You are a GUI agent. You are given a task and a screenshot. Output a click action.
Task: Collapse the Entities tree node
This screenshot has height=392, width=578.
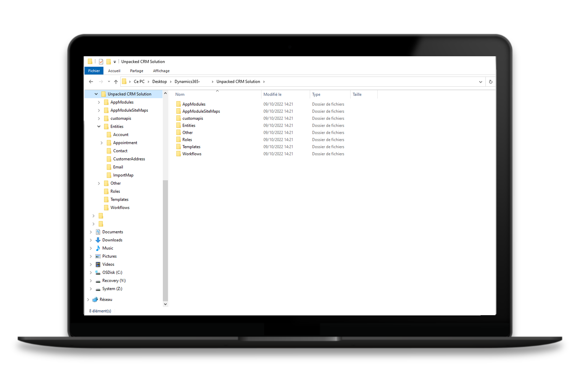coord(99,127)
